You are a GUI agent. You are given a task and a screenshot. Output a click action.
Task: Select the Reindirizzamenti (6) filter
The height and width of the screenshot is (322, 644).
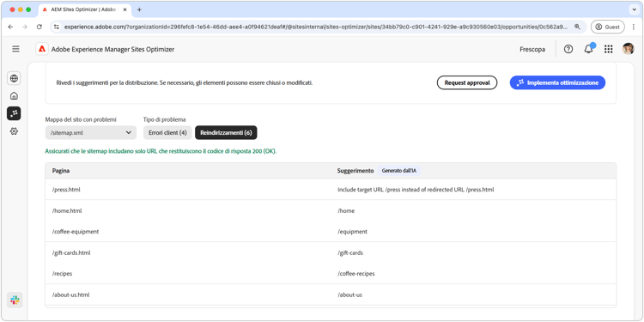click(227, 132)
